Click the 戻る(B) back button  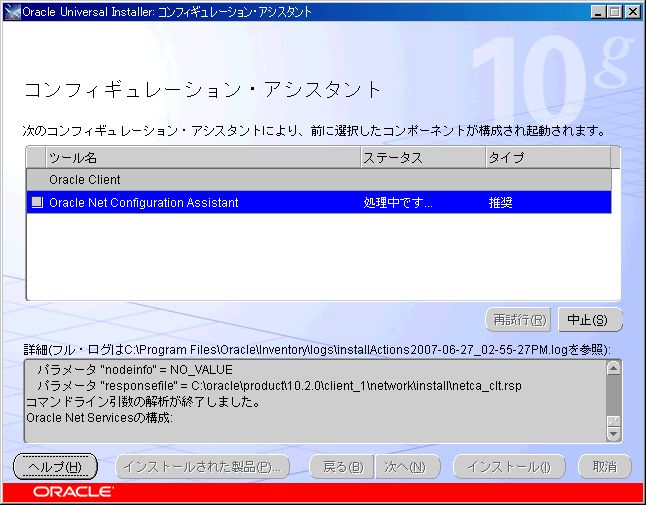[342, 466]
